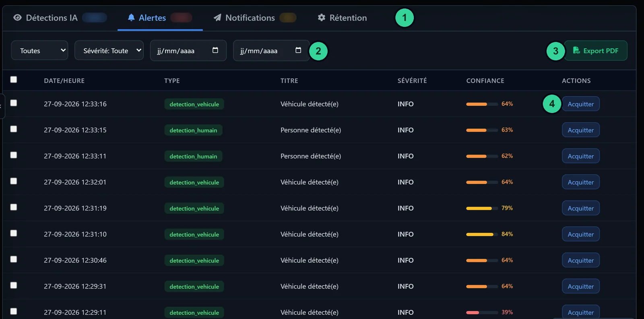Image resolution: width=644 pixels, height=319 pixels.
Task: Click the 63% confidence value
Action: tap(507, 130)
